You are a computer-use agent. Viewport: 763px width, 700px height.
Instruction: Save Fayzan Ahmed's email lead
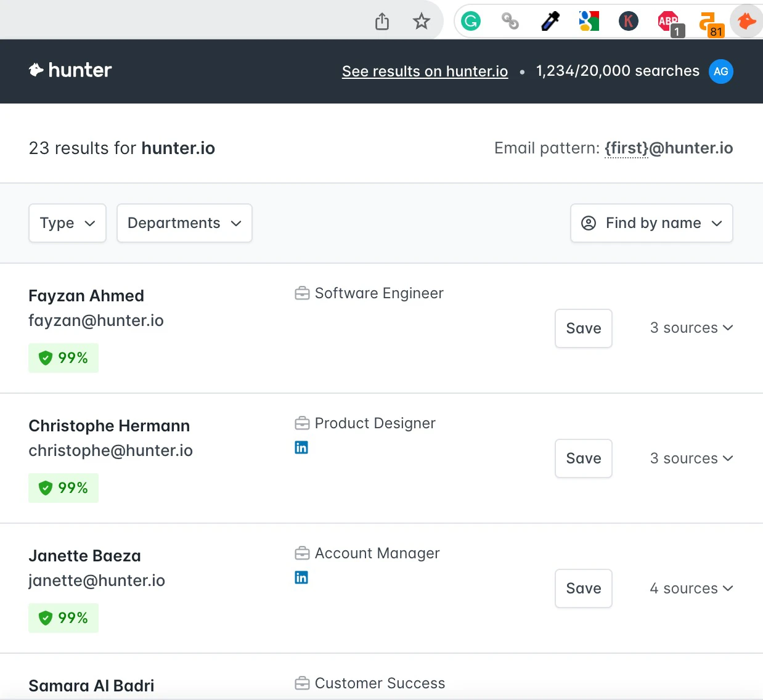point(583,328)
